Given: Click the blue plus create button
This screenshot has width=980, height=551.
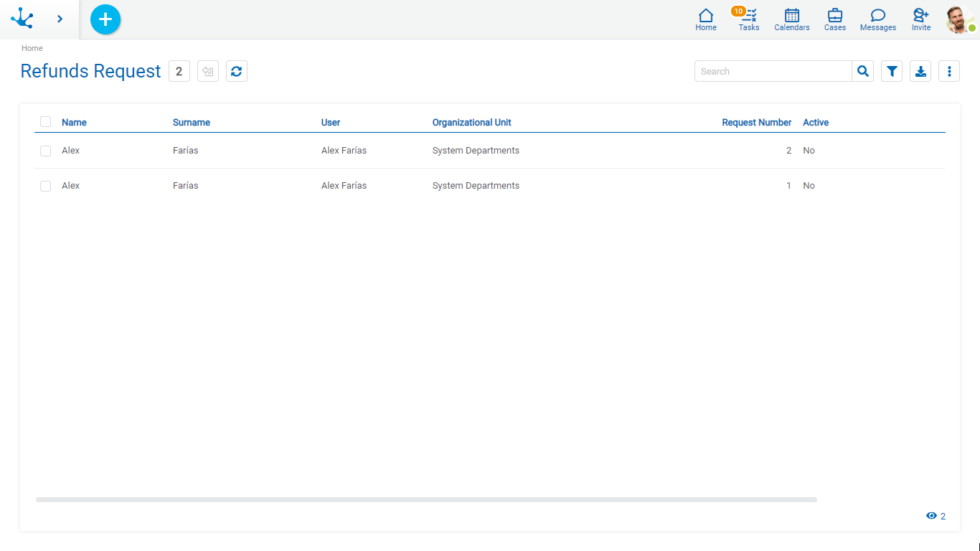Looking at the screenshot, I should pyautogui.click(x=105, y=19).
